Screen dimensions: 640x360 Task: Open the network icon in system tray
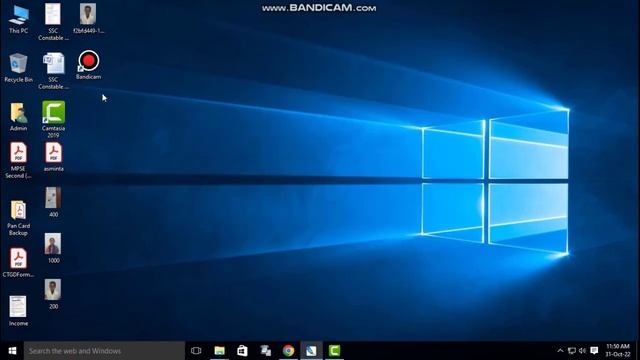point(572,351)
